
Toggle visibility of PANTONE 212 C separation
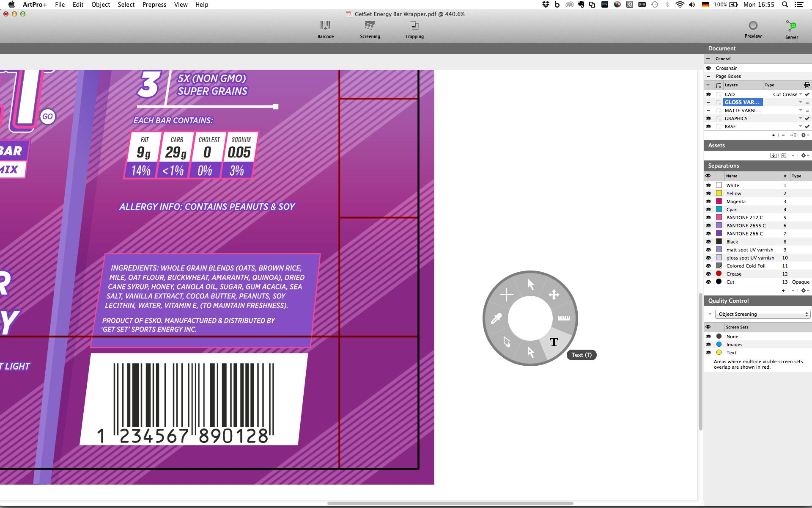point(708,218)
